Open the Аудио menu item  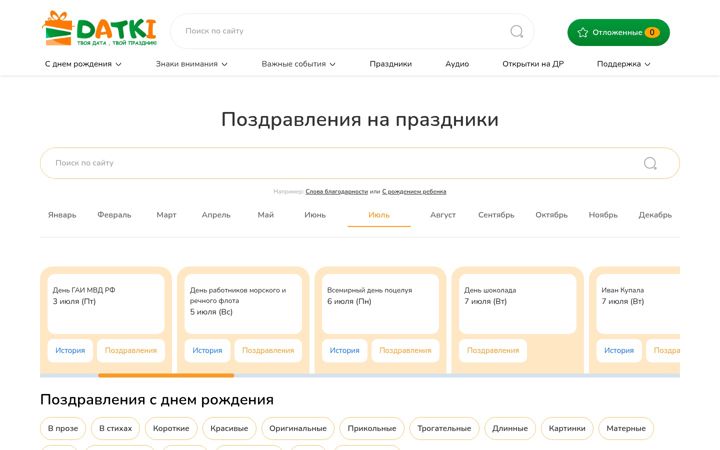coord(457,64)
